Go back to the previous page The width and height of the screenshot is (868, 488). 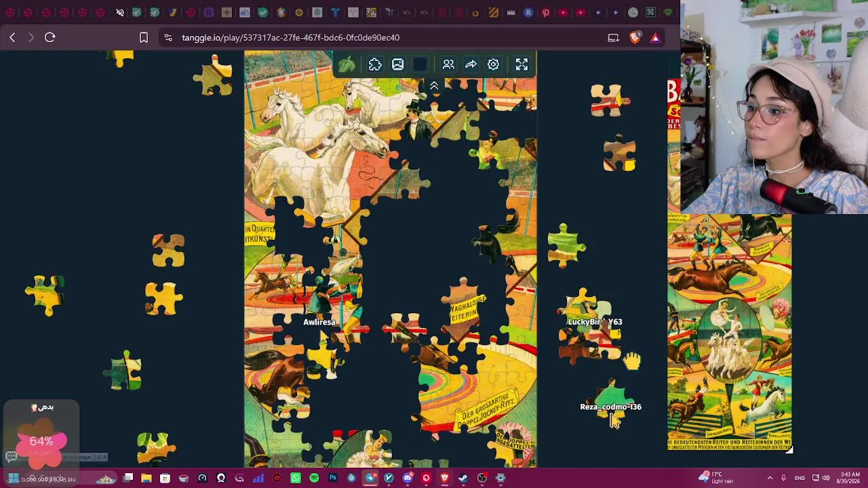[x=12, y=37]
